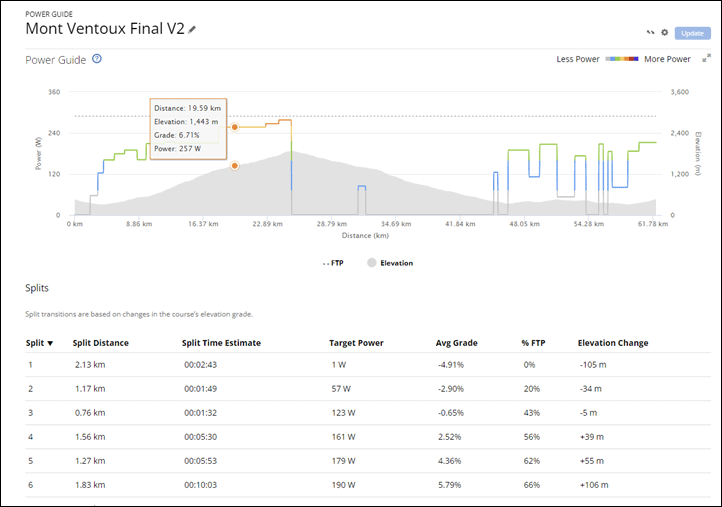Toggle the Elevation legend entry

click(390, 263)
